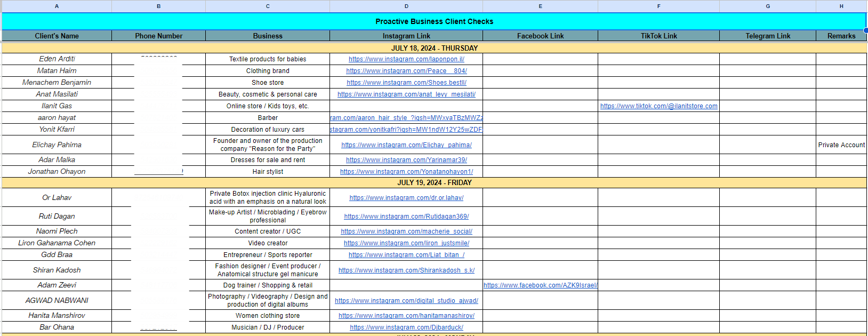Select the Matan Haim name cell
Image resolution: width=868 pixels, height=336 pixels.
(x=57, y=70)
